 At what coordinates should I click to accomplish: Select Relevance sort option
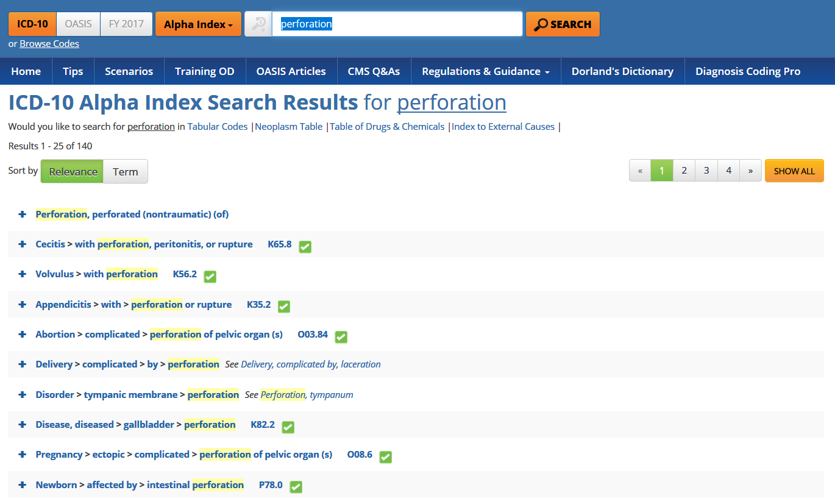(x=73, y=172)
